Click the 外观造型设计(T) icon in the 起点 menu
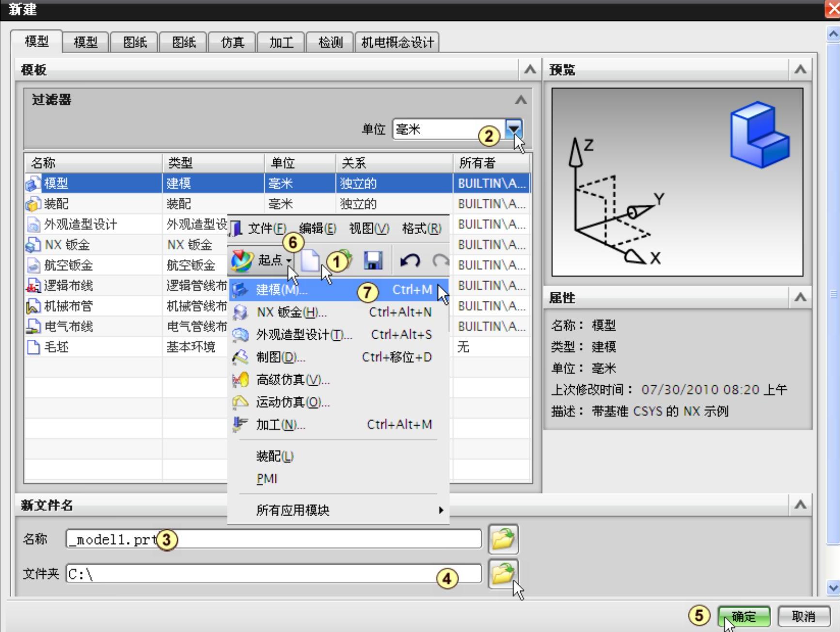 tap(240, 335)
